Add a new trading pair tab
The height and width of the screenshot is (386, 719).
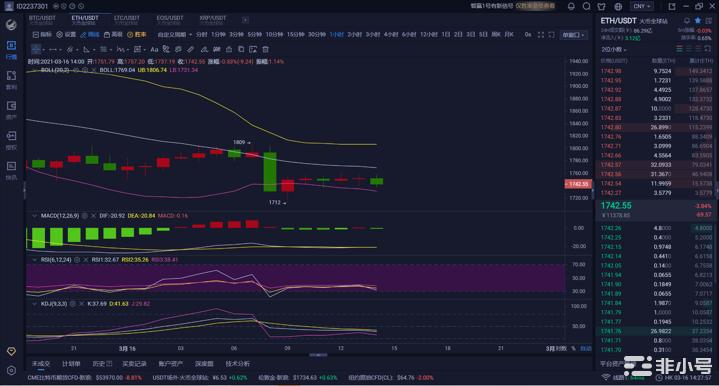245,20
